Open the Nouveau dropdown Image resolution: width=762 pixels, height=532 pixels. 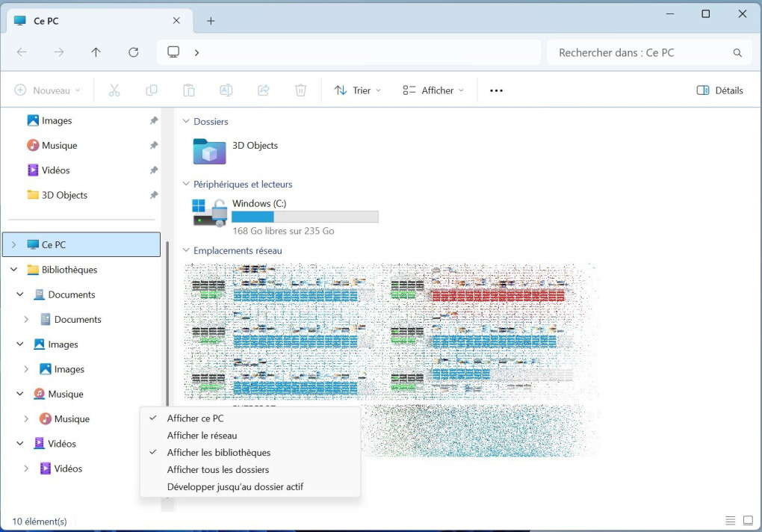point(48,90)
